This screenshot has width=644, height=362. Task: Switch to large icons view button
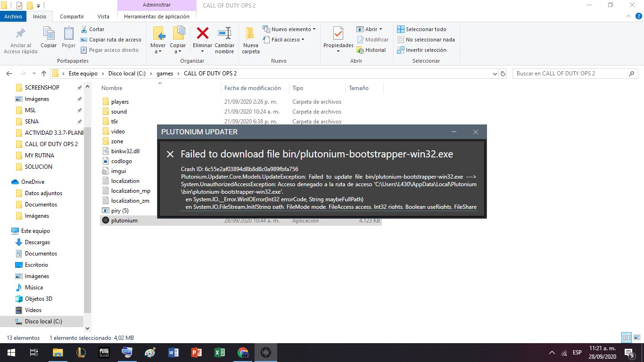coord(637,338)
